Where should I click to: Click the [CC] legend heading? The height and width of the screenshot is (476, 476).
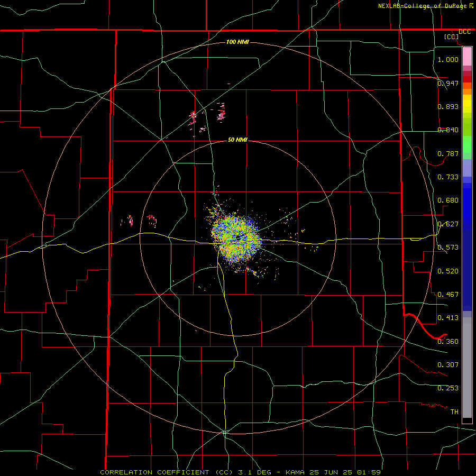pos(452,36)
